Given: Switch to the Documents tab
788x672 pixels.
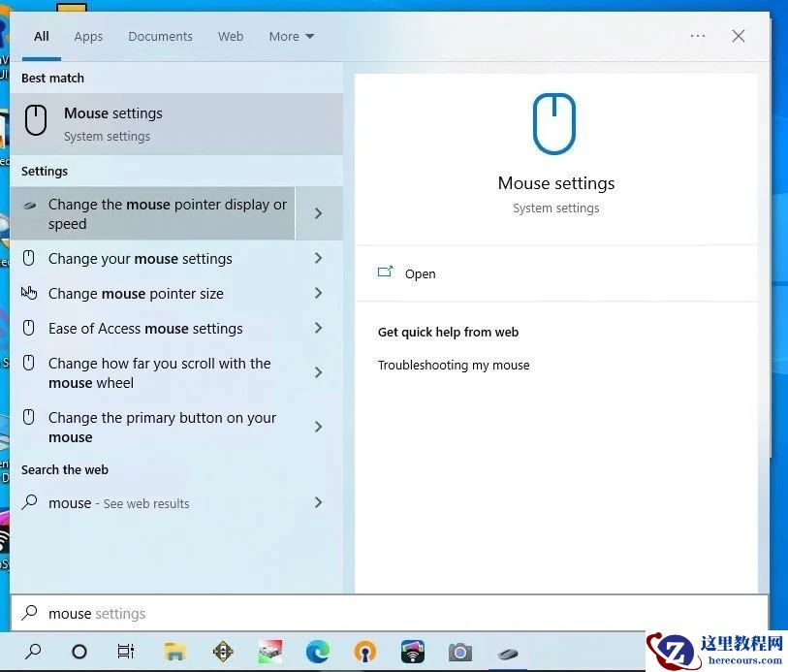Looking at the screenshot, I should pyautogui.click(x=160, y=36).
